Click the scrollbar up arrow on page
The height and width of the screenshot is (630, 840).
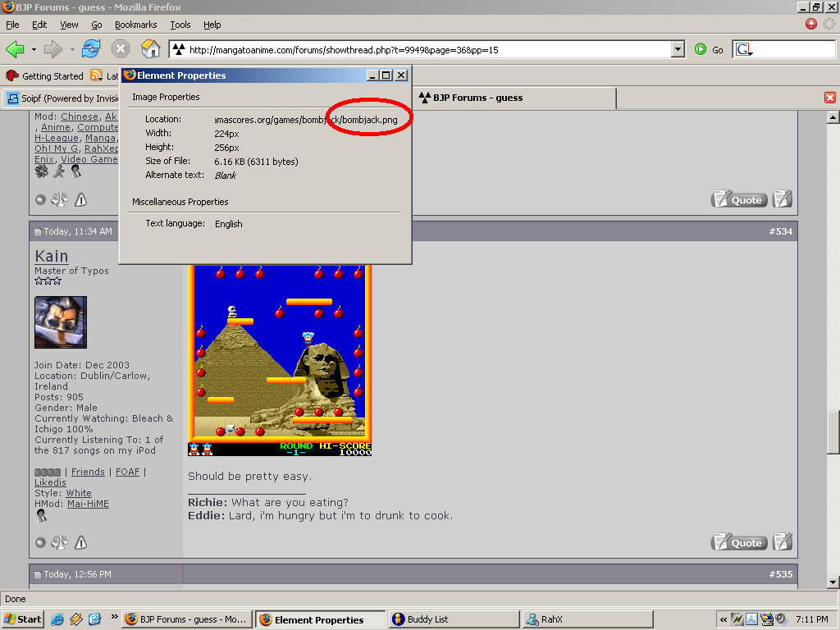pos(833,117)
